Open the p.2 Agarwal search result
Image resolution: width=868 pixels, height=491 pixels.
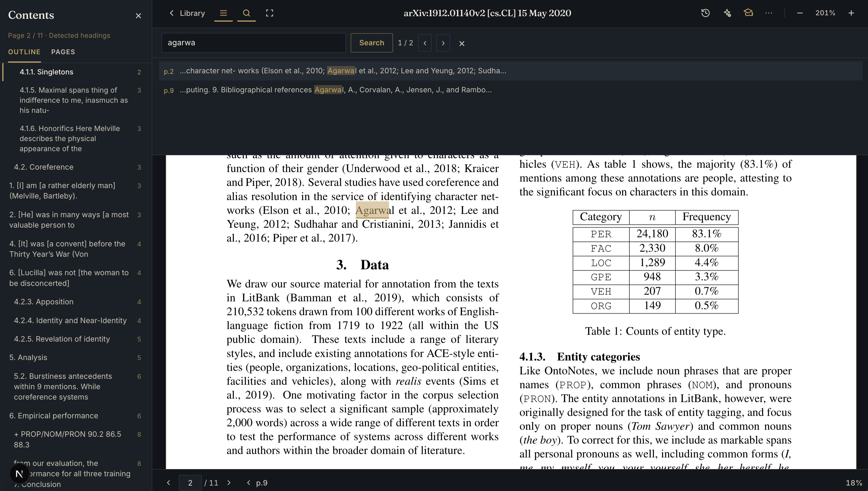510,71
